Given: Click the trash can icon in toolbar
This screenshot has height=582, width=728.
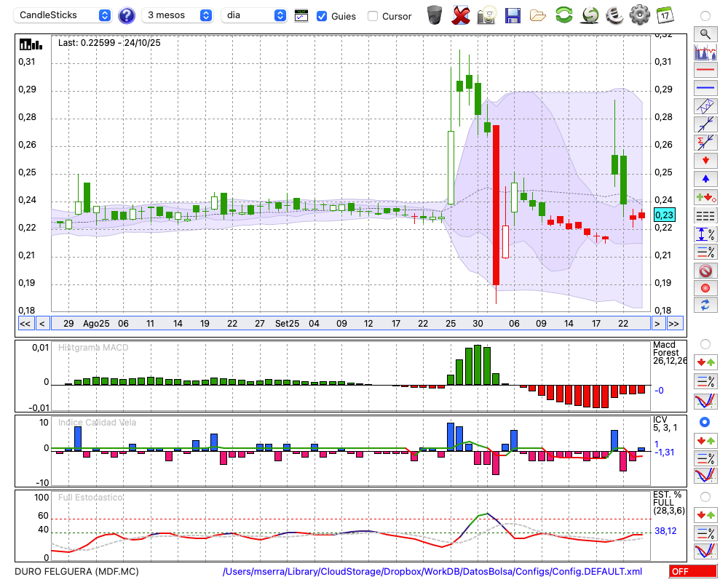Looking at the screenshot, I should [x=435, y=15].
